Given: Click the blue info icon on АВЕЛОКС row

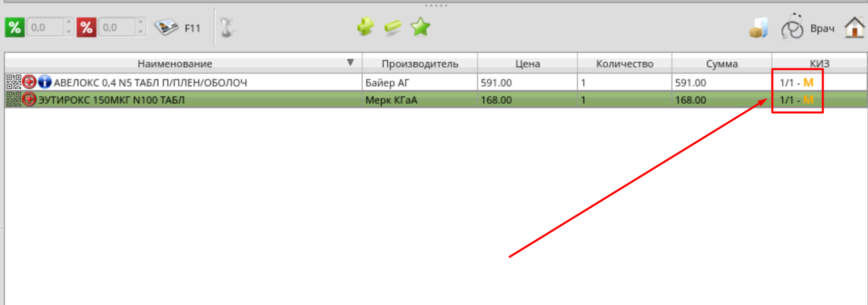Looking at the screenshot, I should 45,82.
